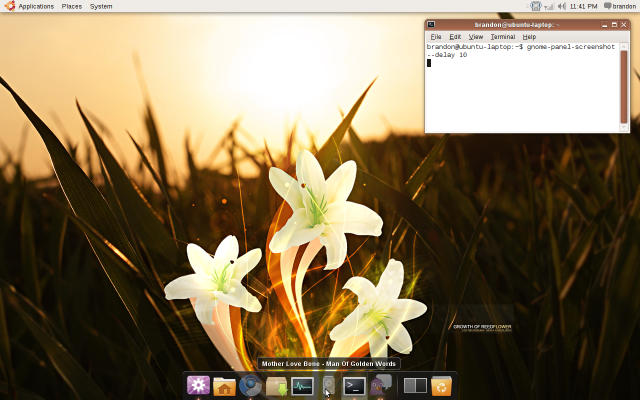The width and height of the screenshot is (640, 400).
Task: Click the Ubuntu logo in the top panel
Action: tap(9, 6)
